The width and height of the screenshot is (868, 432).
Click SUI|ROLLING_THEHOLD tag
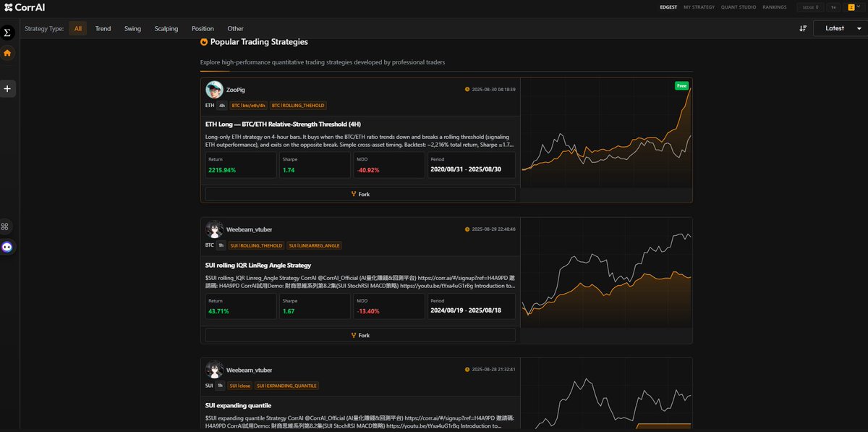(x=257, y=245)
